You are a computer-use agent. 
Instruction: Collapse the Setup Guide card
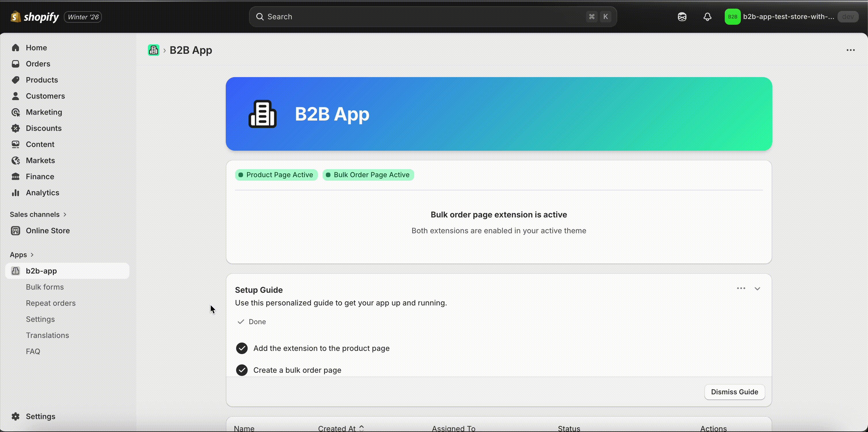pyautogui.click(x=758, y=289)
